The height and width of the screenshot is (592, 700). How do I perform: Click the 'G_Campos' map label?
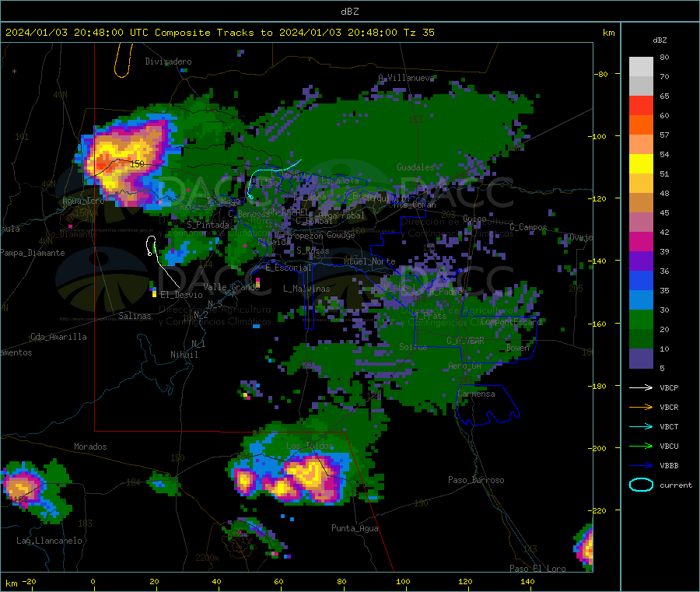[x=528, y=227]
